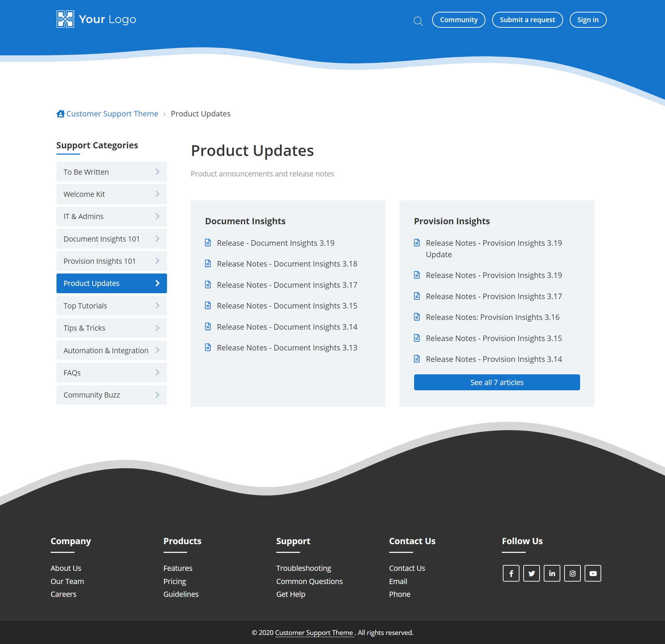This screenshot has width=665, height=644.
Task: Select IT & Admins in Support Categories
Action: click(84, 217)
